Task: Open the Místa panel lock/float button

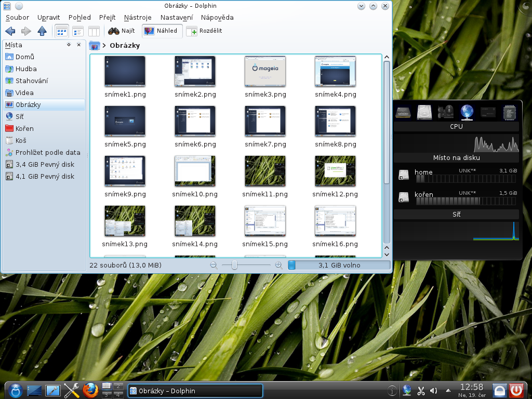Action: pyautogui.click(x=69, y=45)
